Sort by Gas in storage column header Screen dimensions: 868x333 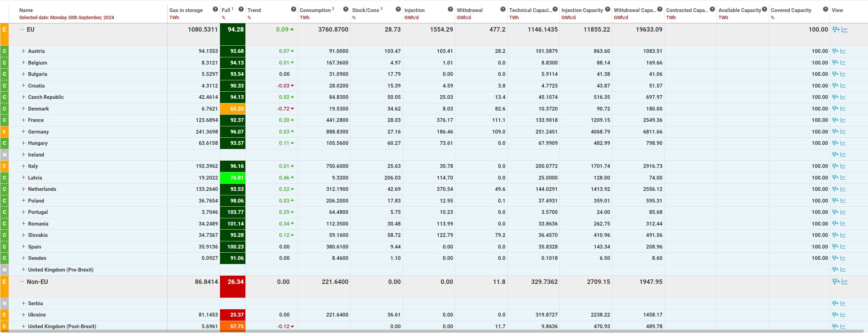(186, 10)
